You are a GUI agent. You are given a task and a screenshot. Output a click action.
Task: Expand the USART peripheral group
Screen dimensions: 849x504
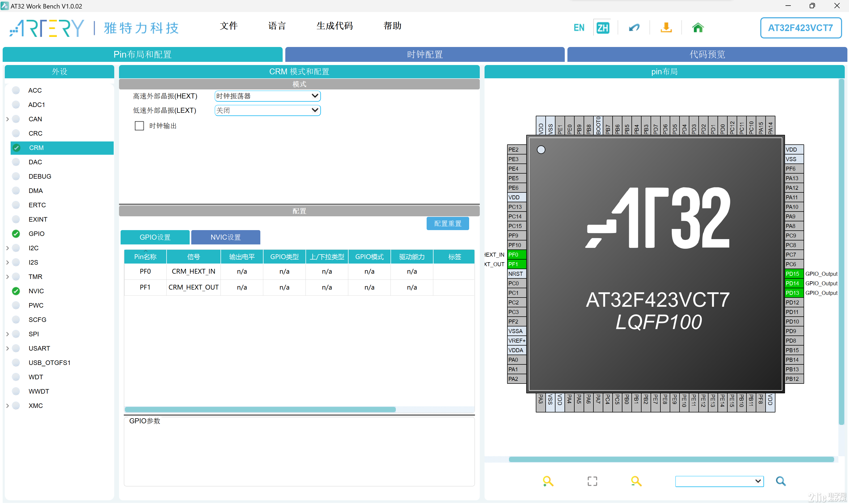tap(7, 348)
